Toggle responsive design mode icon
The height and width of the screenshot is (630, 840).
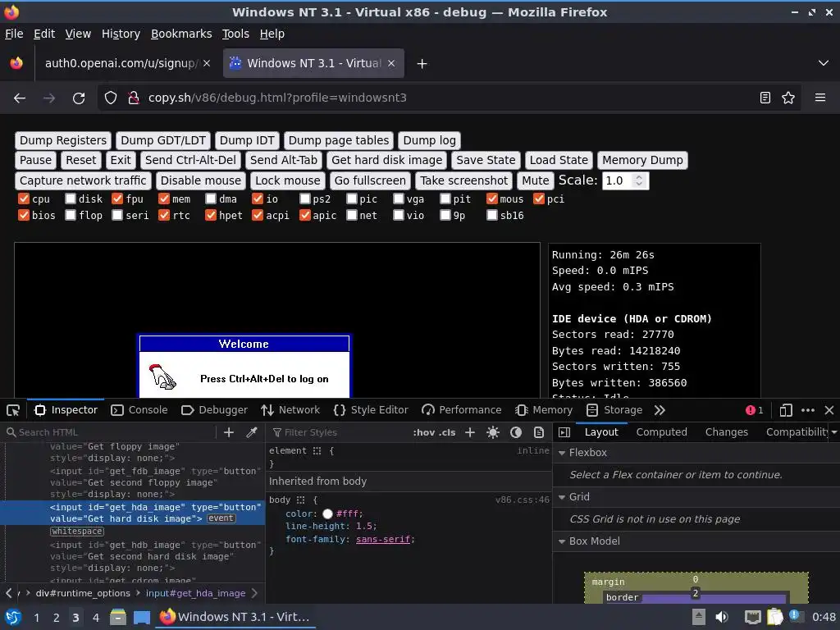coord(786,410)
